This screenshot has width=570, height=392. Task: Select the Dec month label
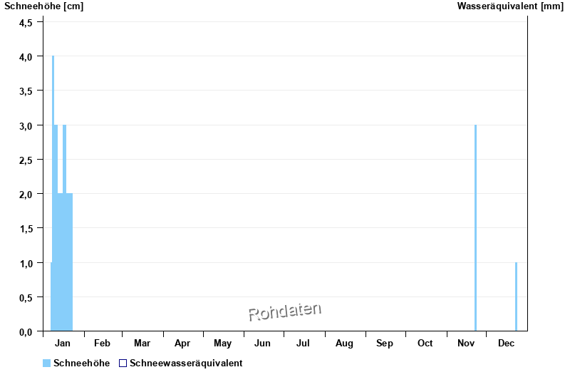point(506,344)
